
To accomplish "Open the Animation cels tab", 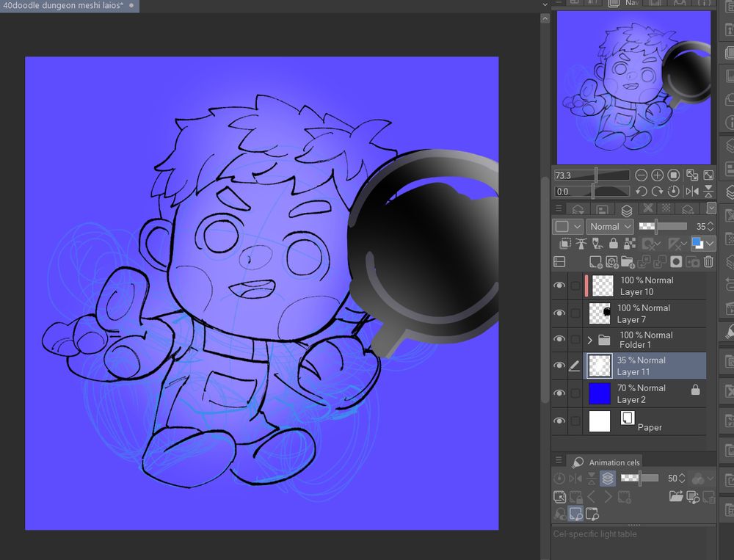I will [x=606, y=462].
